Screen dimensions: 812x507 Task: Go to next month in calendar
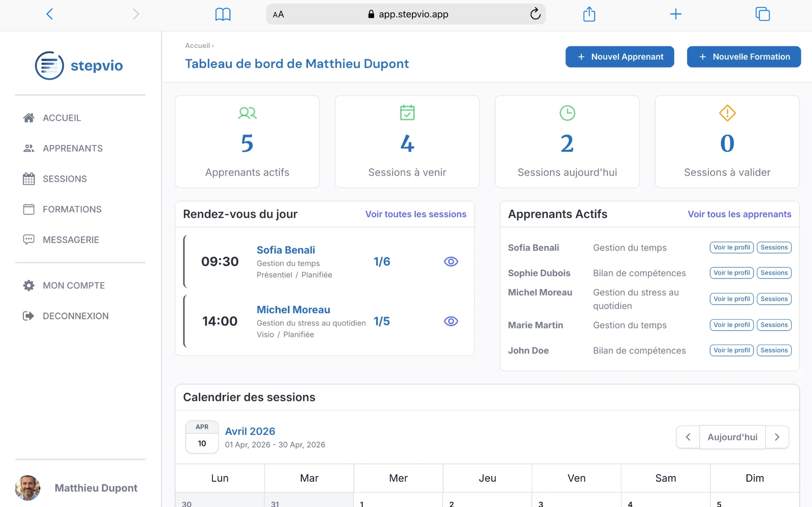(777, 437)
